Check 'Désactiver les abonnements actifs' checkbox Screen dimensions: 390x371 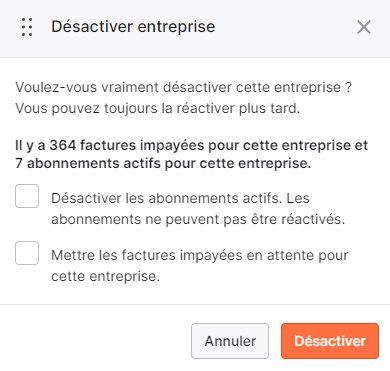point(27,196)
